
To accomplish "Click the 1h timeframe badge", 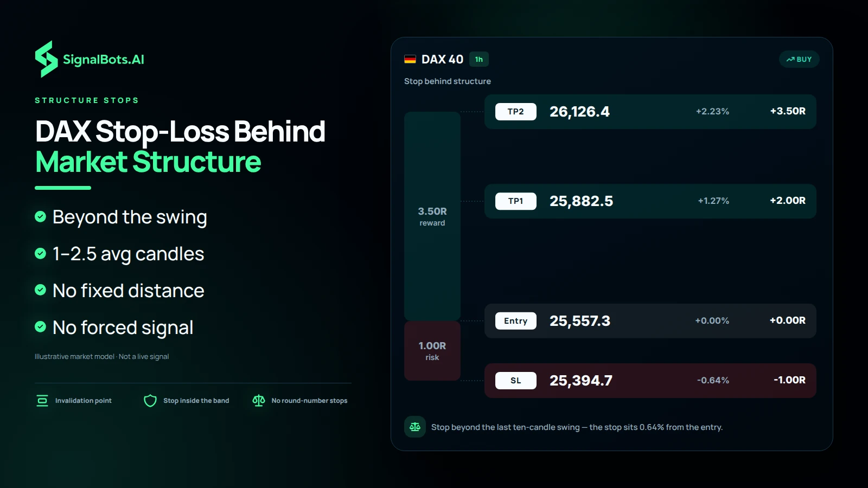I will [479, 59].
